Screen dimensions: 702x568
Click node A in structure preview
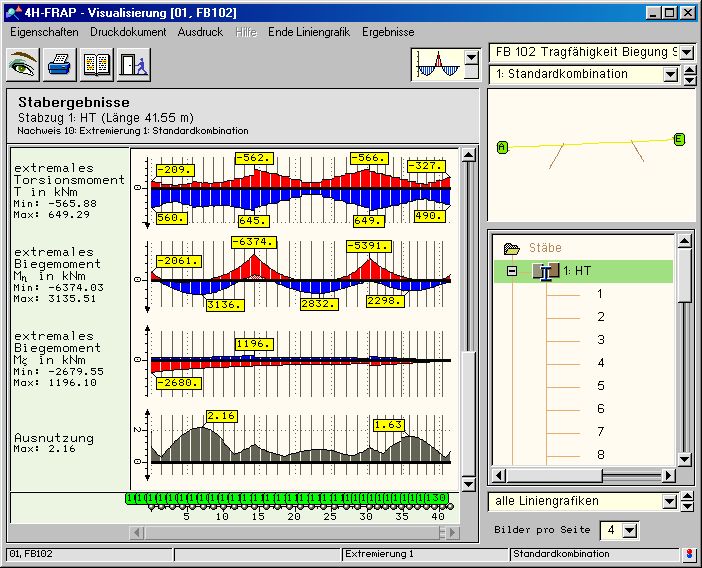(502, 147)
